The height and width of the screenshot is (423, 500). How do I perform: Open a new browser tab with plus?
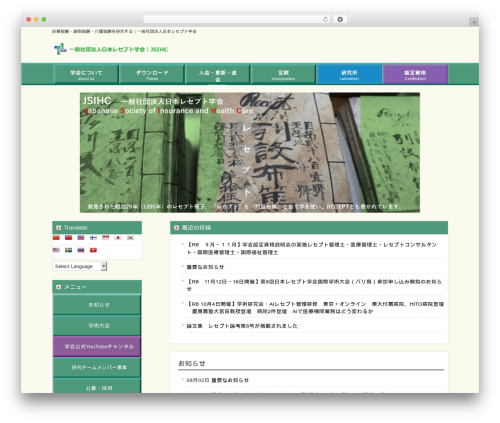[474, 22]
